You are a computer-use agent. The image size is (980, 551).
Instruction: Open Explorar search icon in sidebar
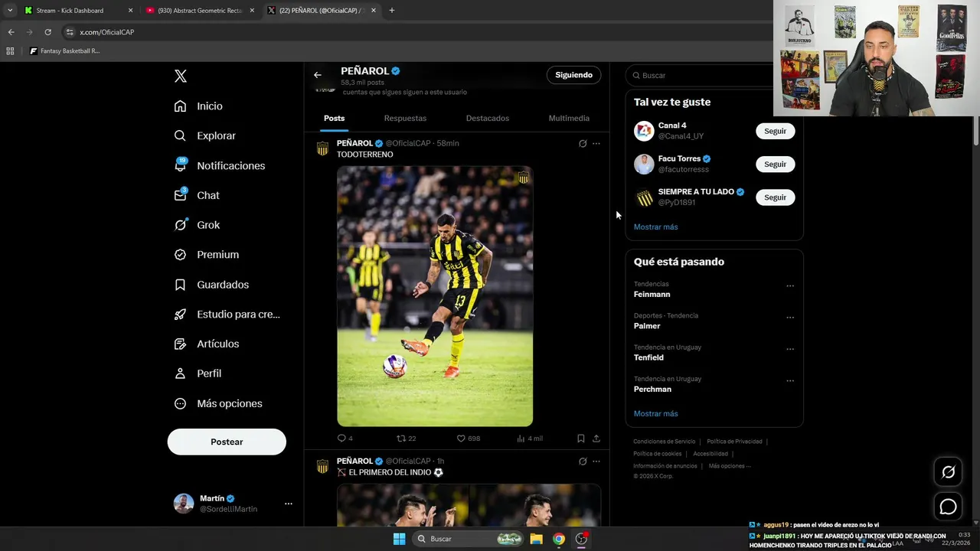click(180, 135)
